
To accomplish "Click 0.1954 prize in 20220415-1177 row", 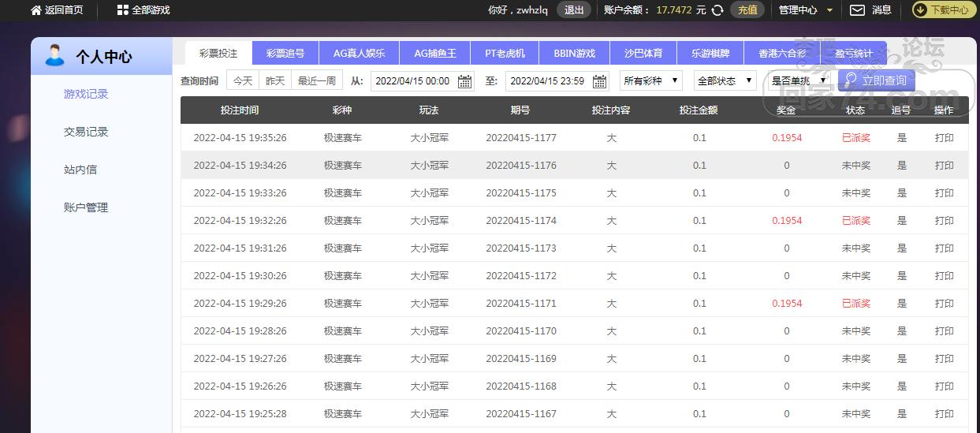I will (x=787, y=138).
